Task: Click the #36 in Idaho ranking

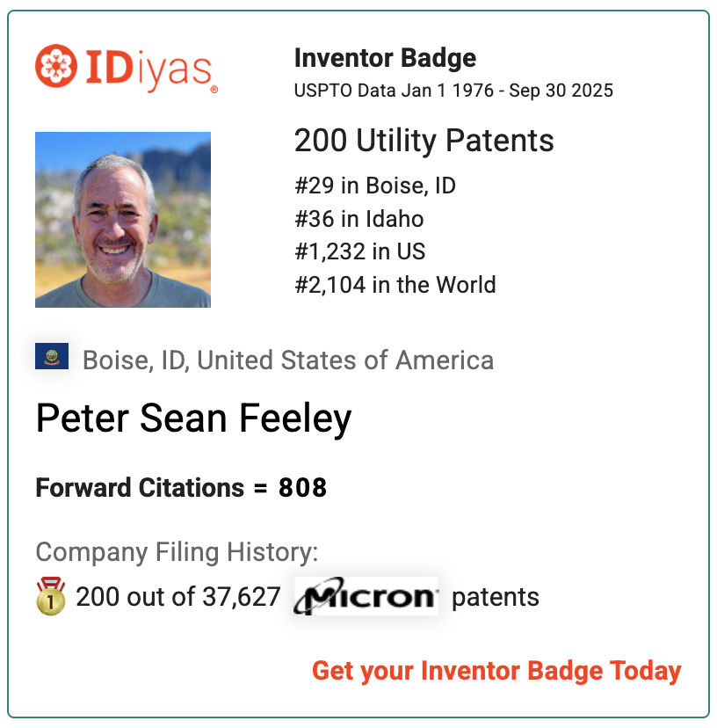Action: [359, 219]
